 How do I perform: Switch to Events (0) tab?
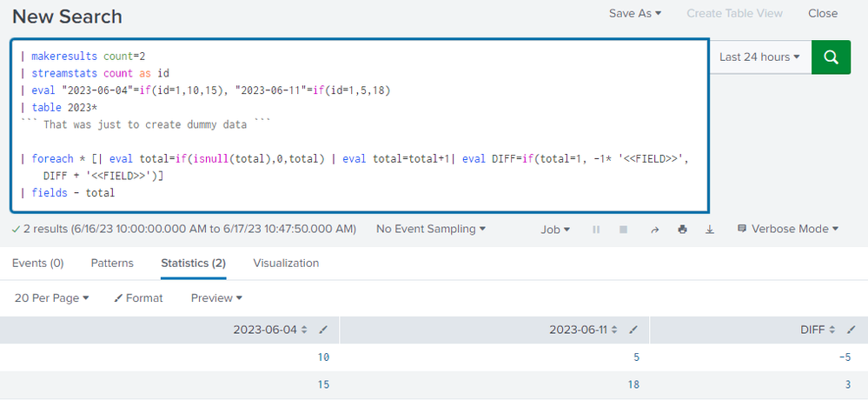[x=37, y=263]
